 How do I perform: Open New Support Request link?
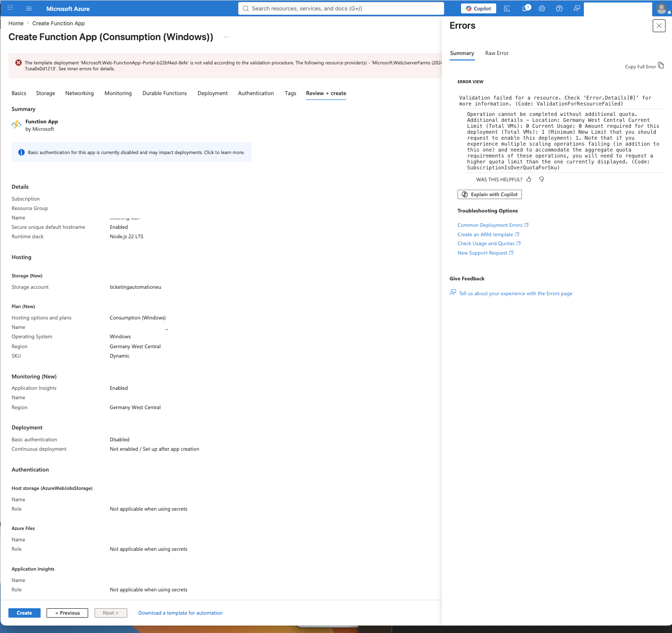485,253
